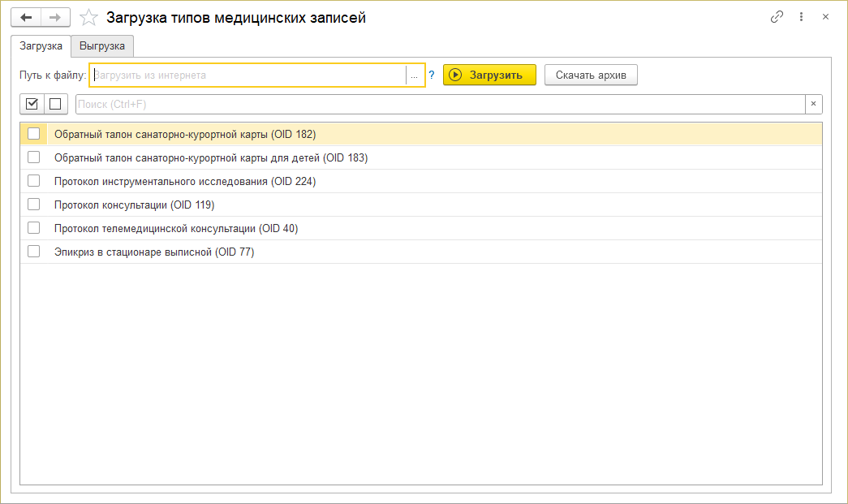Clear the search field
The height and width of the screenshot is (504, 848).
[813, 104]
